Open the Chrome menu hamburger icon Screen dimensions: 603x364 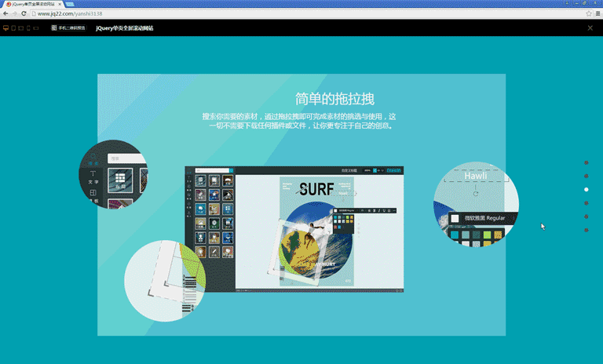click(598, 13)
